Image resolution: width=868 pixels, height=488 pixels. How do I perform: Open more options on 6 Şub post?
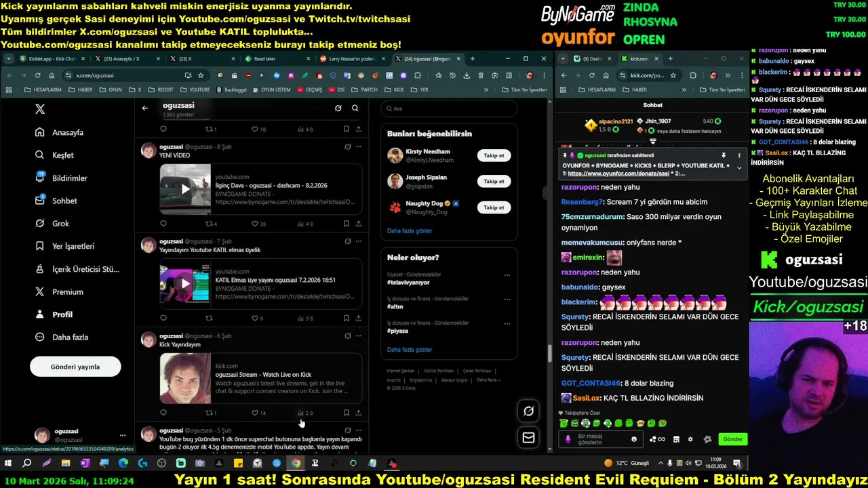tap(358, 335)
